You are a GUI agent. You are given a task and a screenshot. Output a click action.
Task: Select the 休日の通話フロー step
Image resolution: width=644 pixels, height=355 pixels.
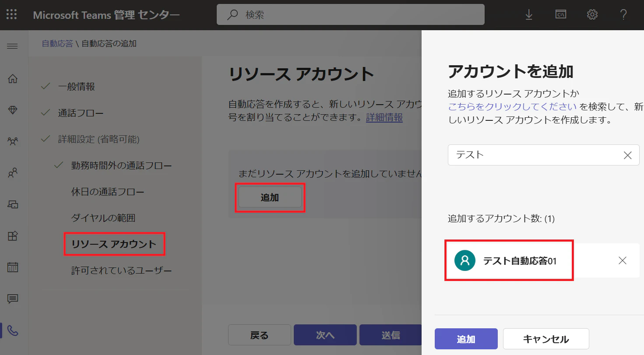pyautogui.click(x=108, y=192)
